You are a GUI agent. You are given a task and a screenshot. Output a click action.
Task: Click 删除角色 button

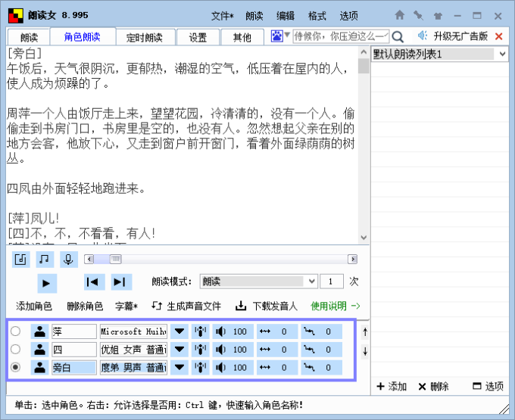pyautogui.click(x=85, y=306)
